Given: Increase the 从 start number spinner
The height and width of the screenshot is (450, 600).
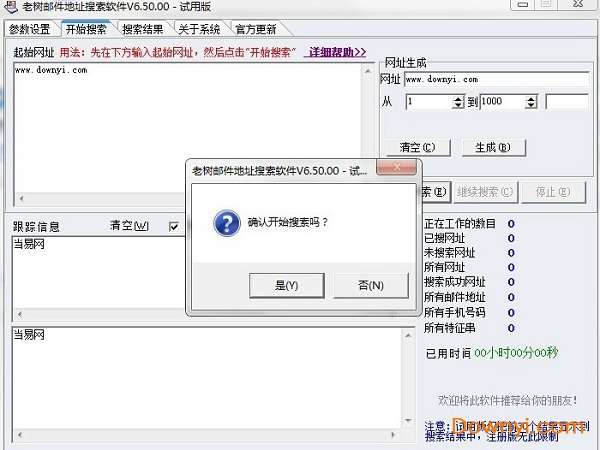Looking at the screenshot, I should 458,98.
